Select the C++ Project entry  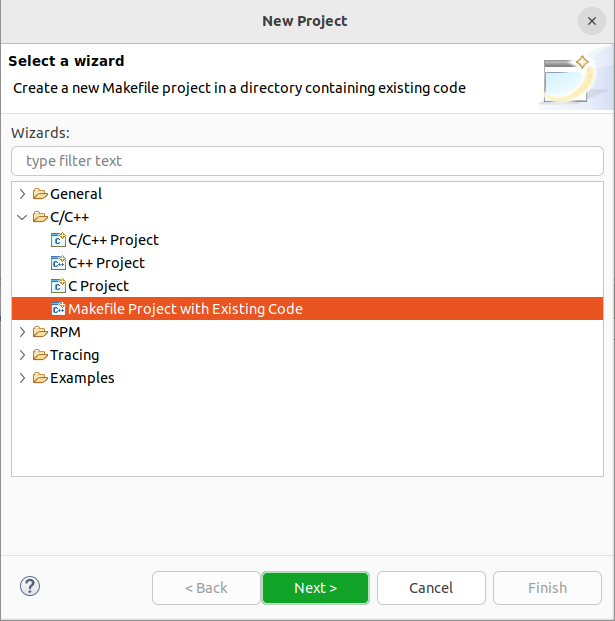(x=106, y=263)
